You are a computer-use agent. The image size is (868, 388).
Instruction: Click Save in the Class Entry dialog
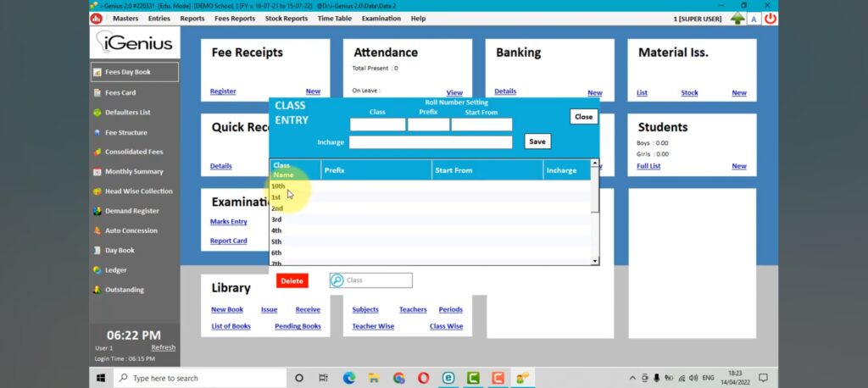pyautogui.click(x=537, y=141)
